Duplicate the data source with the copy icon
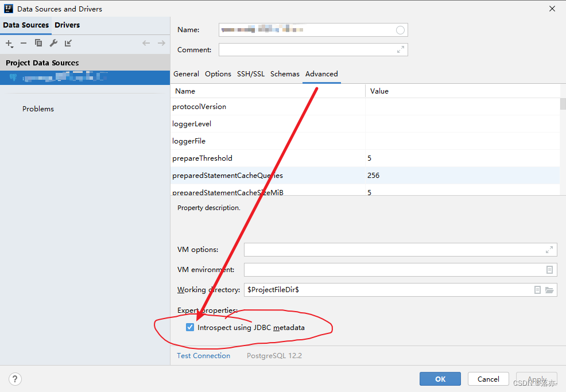This screenshot has height=392, width=566. point(38,43)
